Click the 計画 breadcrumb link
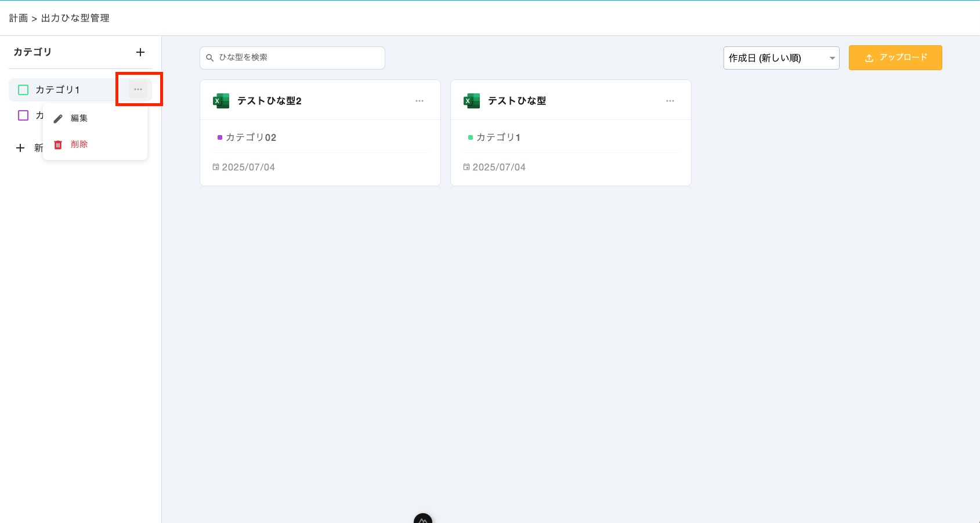Viewport: 980px width, 523px height. (19, 18)
